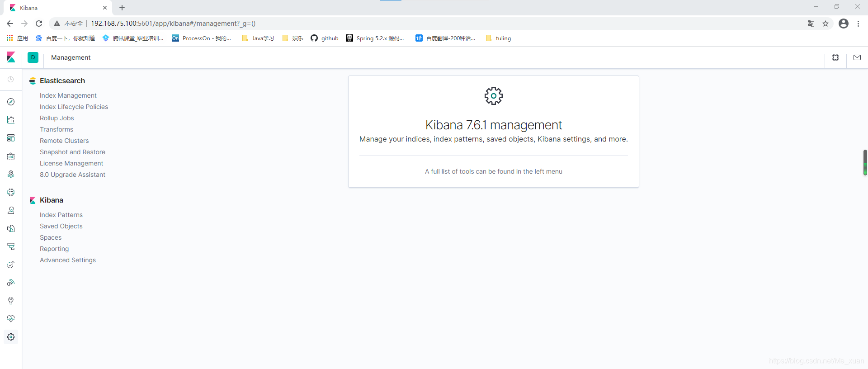
Task: Open Remote Clusters link
Action: click(x=64, y=141)
